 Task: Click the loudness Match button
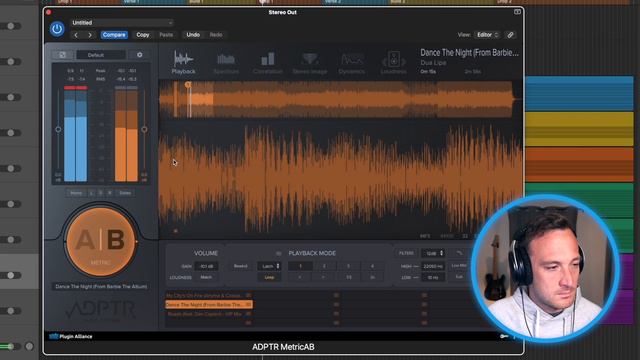click(206, 277)
